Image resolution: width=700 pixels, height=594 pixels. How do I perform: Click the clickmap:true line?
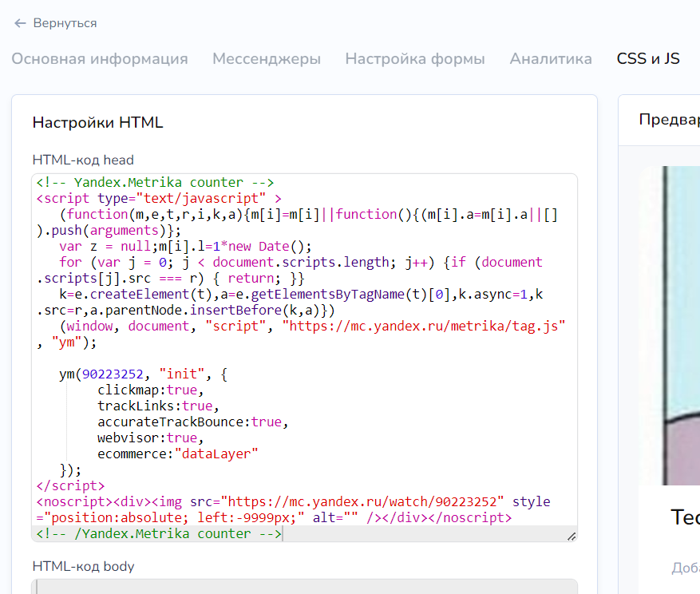click(x=150, y=390)
